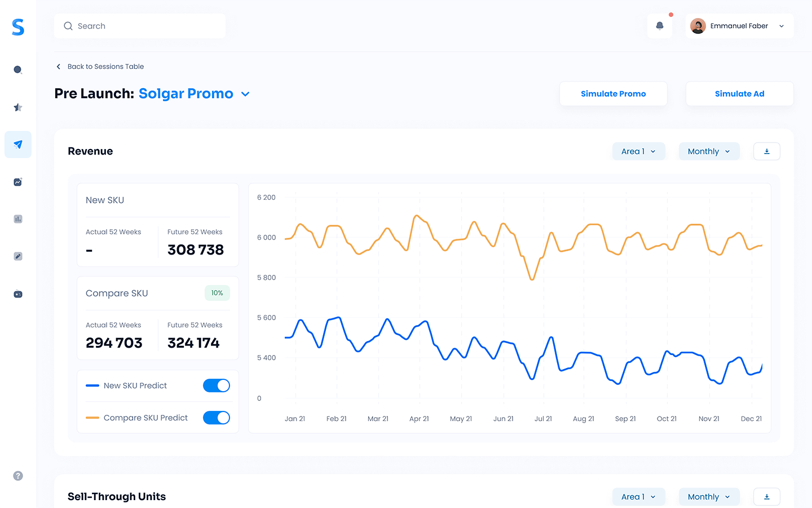Click Emmanuel Faber's profile avatar

(698, 26)
